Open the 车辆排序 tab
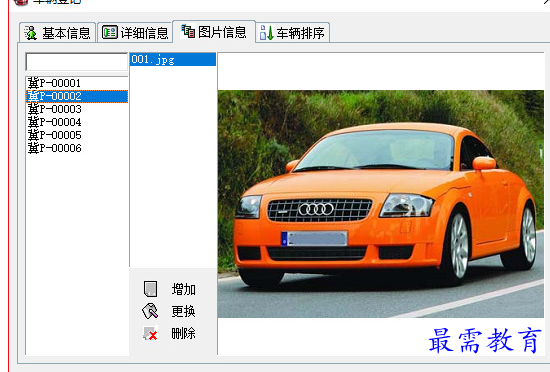 point(293,33)
